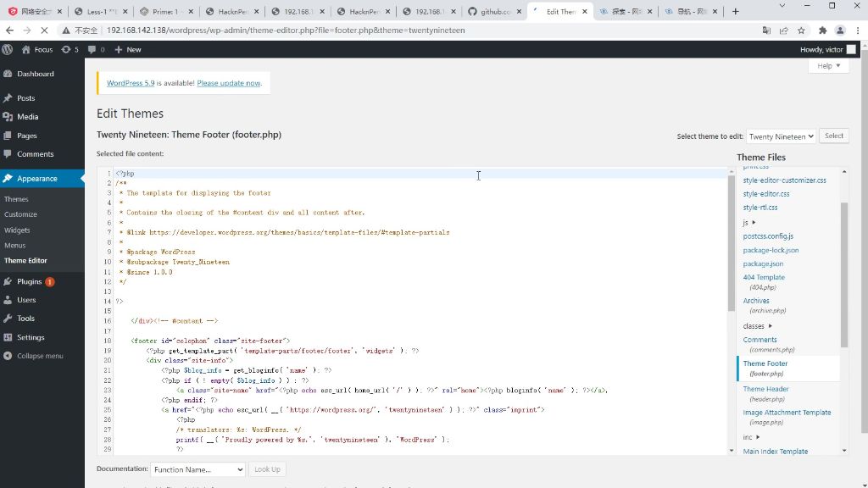This screenshot has width=868, height=488.
Task: Open the Archives template file
Action: click(755, 301)
